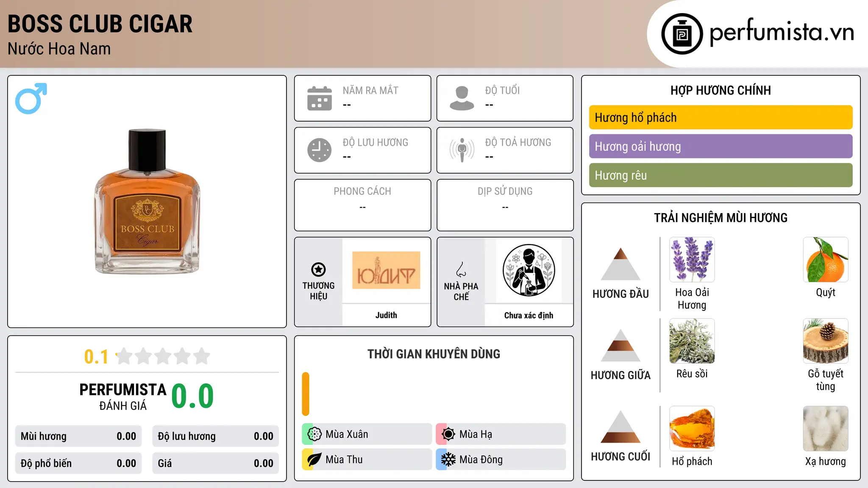868x488 pixels.
Task: Open the Gỗ tuyết tùng cedarwood image
Action: pos(826,341)
